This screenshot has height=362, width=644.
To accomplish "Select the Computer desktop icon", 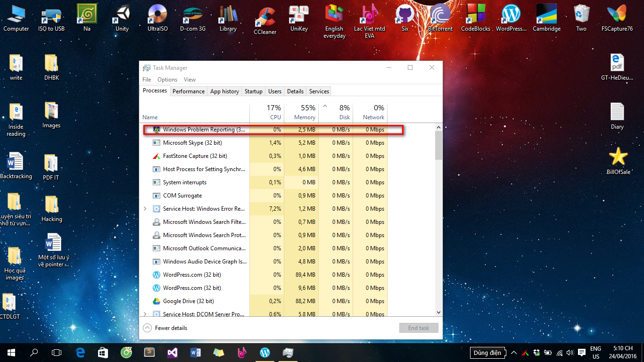I will 16,18.
